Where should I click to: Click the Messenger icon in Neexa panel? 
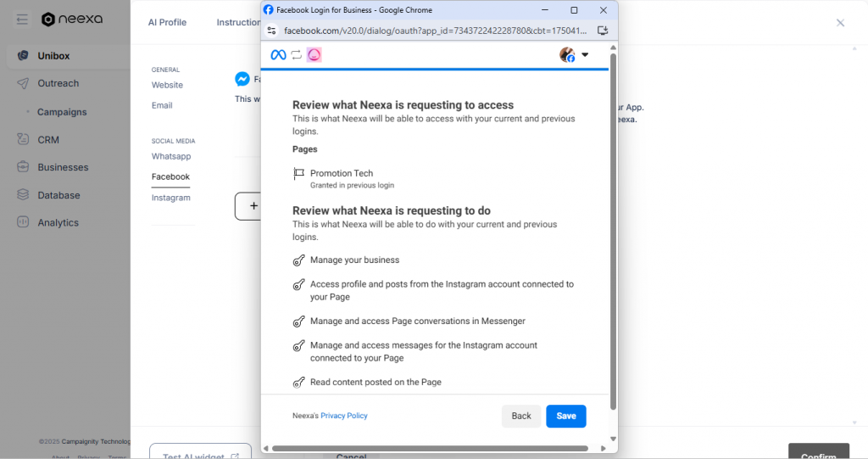coord(242,79)
